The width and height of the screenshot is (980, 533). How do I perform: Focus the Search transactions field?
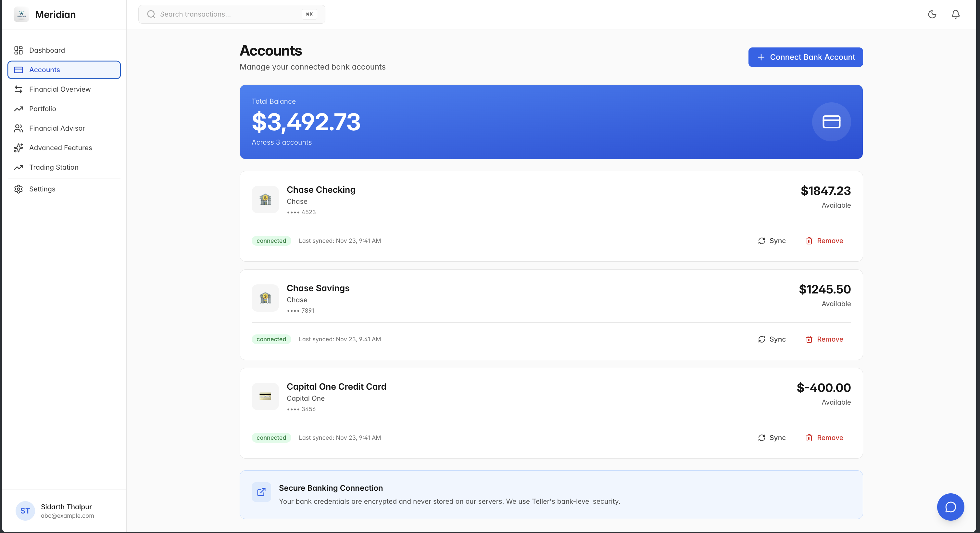[x=228, y=15]
